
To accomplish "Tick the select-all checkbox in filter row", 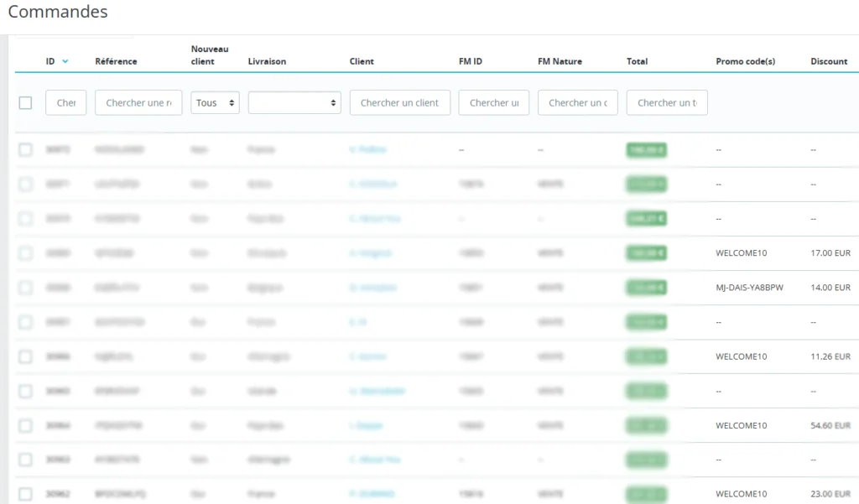I will 25,102.
